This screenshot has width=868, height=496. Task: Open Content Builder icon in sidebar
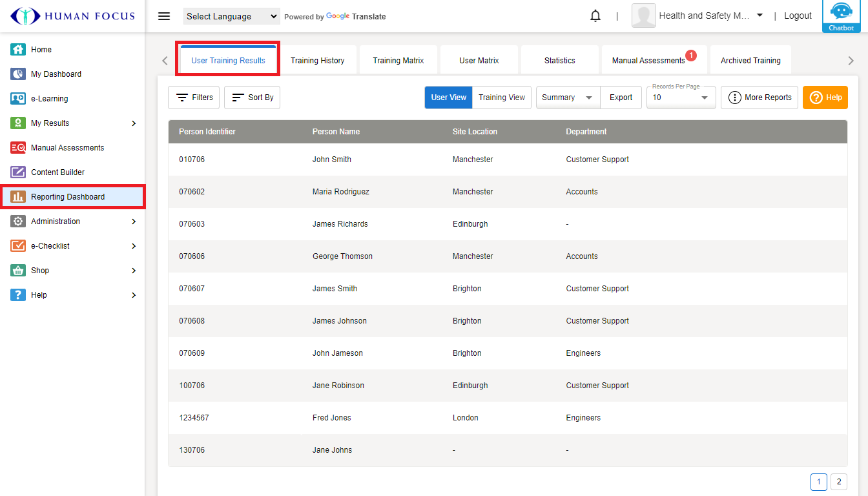click(x=18, y=172)
